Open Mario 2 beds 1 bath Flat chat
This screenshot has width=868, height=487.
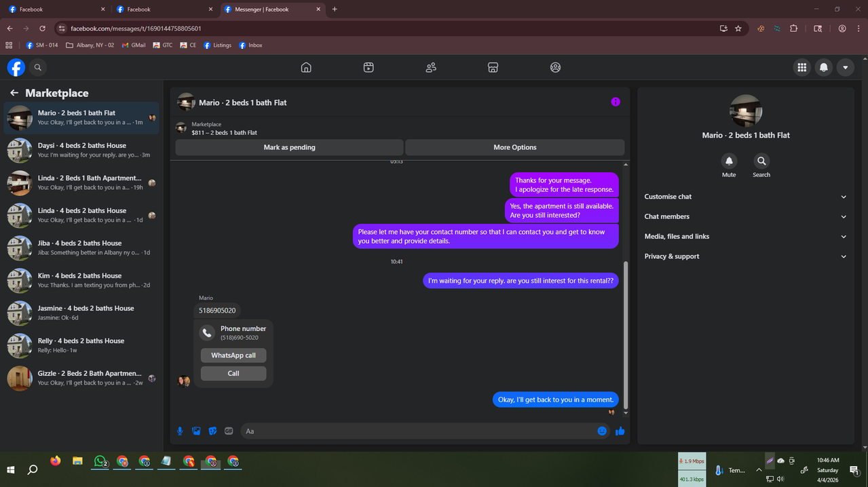pos(81,118)
